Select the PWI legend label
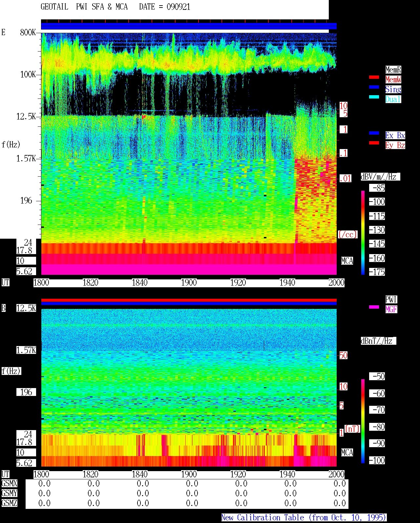This screenshot has width=420, height=523. pos(391,299)
